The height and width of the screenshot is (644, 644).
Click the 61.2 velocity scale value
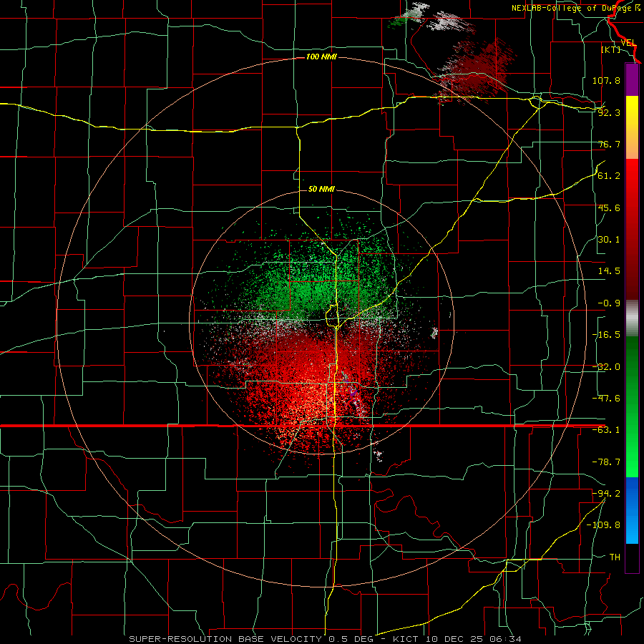point(609,176)
